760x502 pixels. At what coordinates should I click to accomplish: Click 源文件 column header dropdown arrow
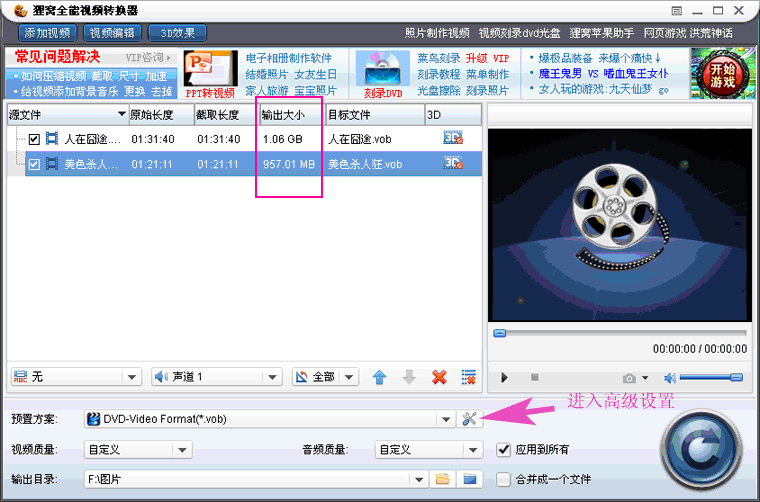click(122, 114)
